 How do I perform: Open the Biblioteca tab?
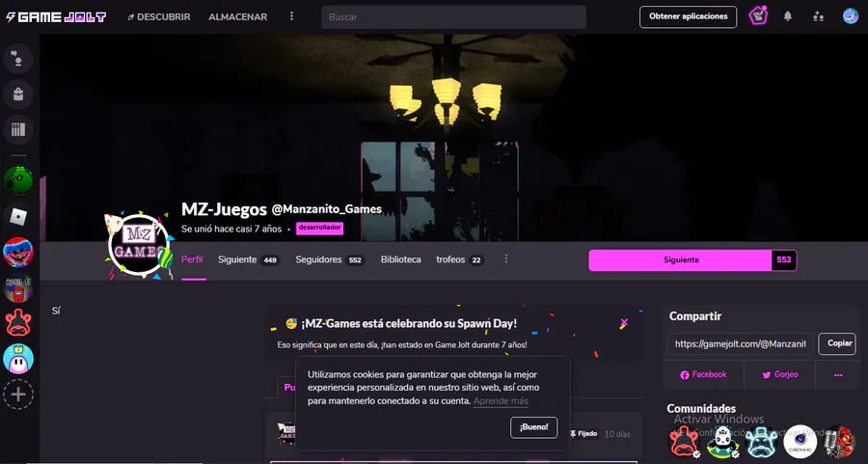[401, 259]
